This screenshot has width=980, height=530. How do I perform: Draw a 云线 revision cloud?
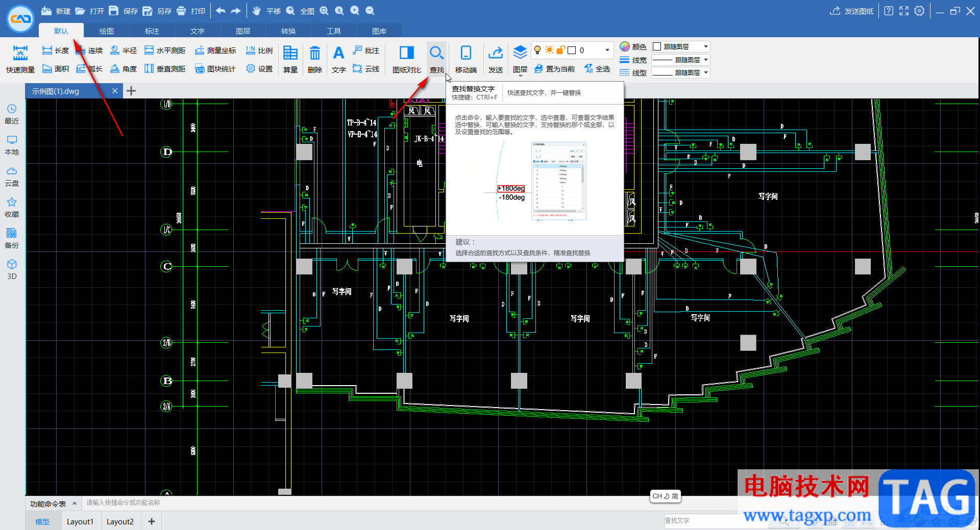point(366,69)
